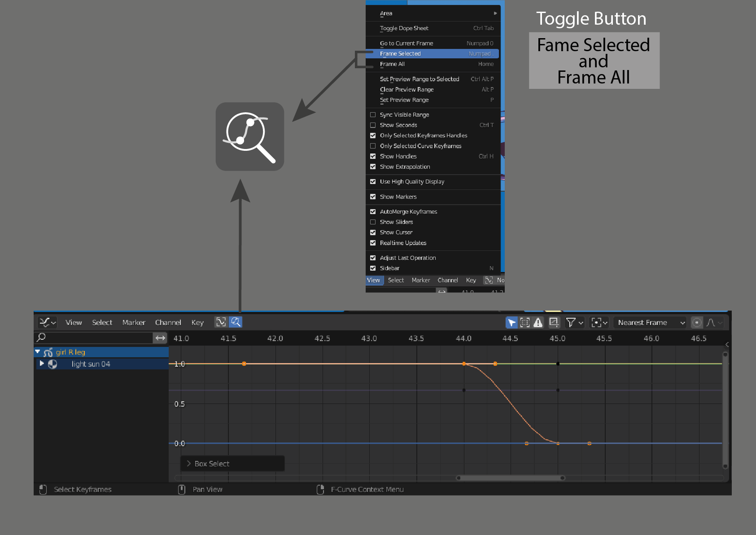756x535 pixels.
Task: Enable Only Show Selected arrow icon
Action: point(511,322)
